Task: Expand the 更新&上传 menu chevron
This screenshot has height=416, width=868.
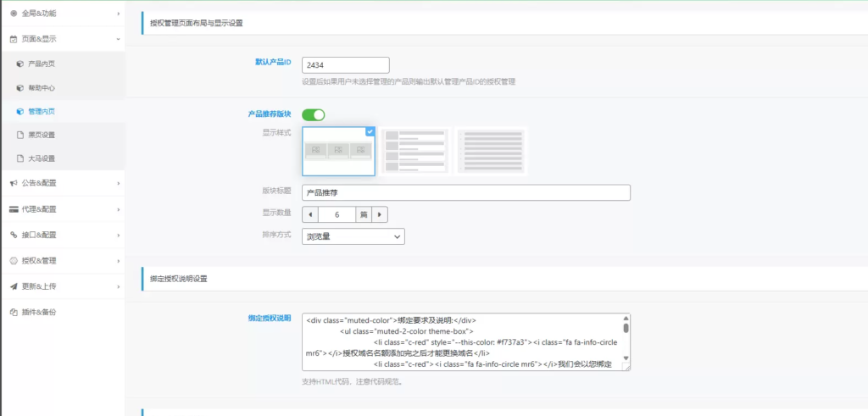Action: point(119,286)
